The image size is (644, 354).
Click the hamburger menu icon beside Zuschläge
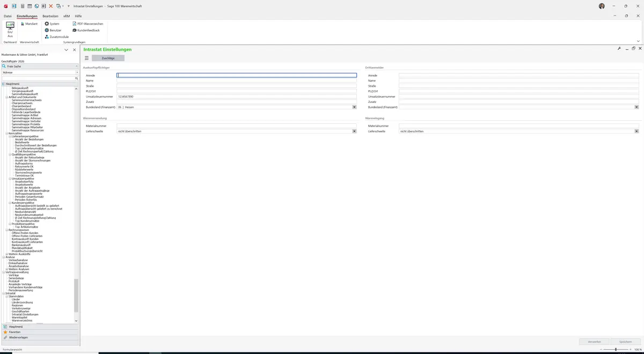(x=86, y=58)
